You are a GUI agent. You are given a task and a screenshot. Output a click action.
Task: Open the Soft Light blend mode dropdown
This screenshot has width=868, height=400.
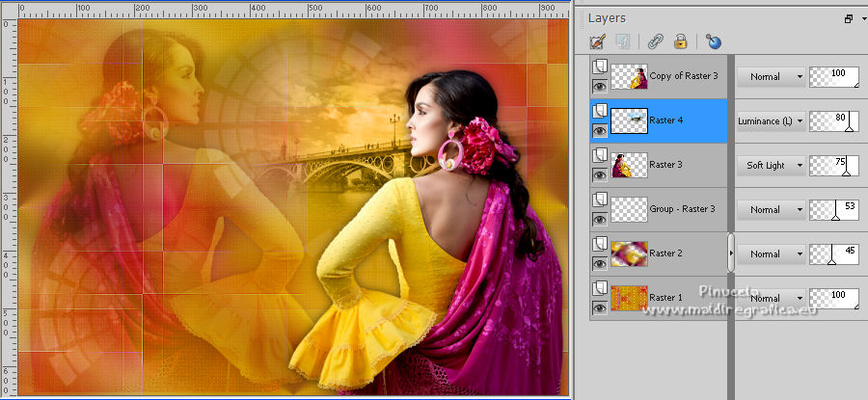771,166
